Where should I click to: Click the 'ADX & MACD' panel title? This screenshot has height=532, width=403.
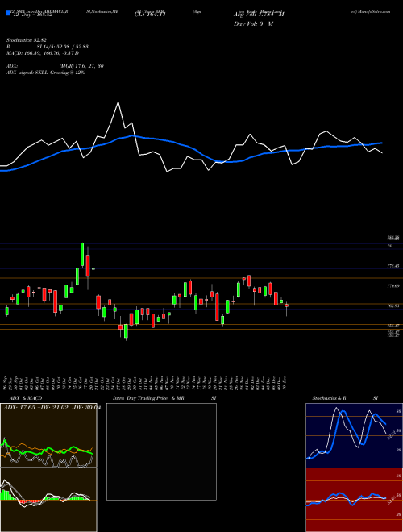[x=26, y=398]
